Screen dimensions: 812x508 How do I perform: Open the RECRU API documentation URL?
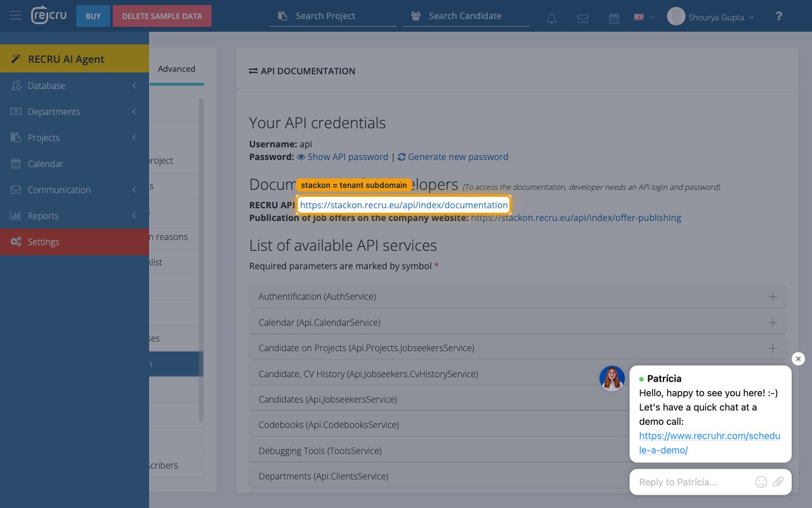click(x=403, y=205)
